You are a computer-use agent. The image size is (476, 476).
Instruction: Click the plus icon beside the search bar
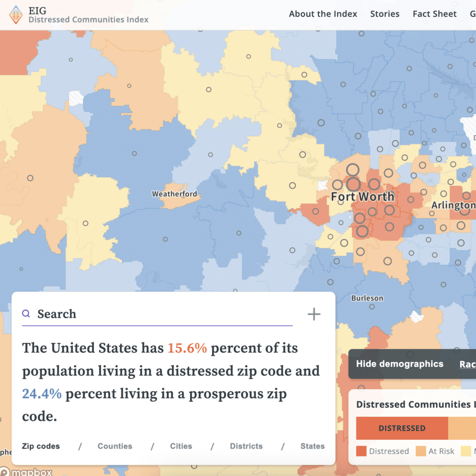click(x=314, y=314)
